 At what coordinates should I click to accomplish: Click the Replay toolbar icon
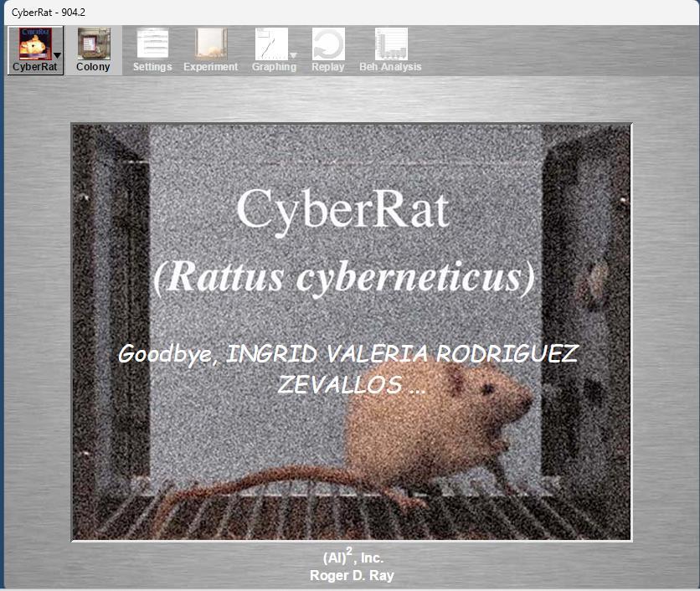pos(328,44)
